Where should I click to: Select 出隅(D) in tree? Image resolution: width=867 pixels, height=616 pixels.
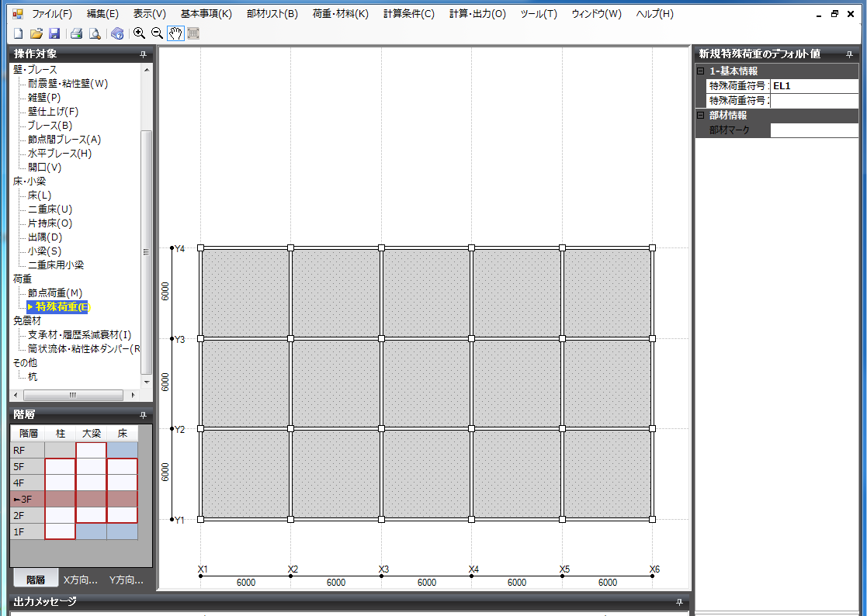[x=45, y=237]
